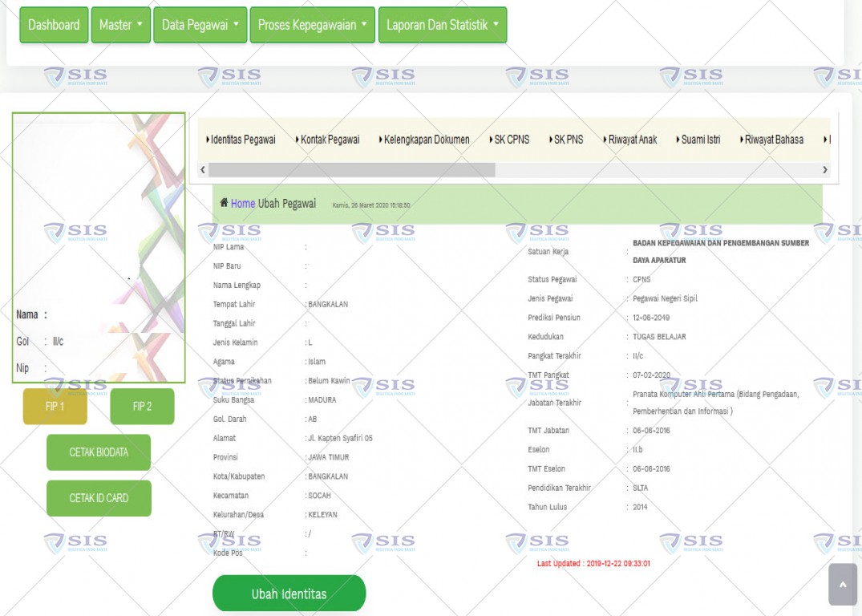Click the Agama value Islam
The width and height of the screenshot is (862, 616).
[317, 362]
